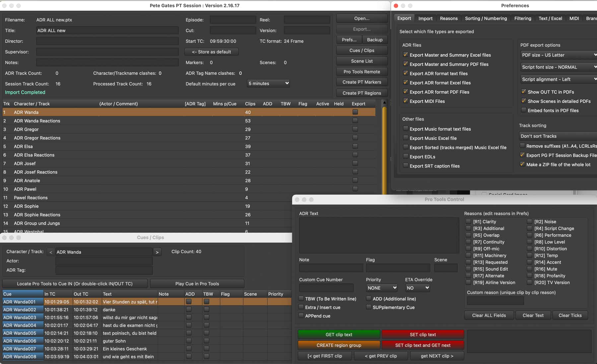Switch to the Reasons preferences tab
The image size is (597, 364).
click(x=449, y=19)
